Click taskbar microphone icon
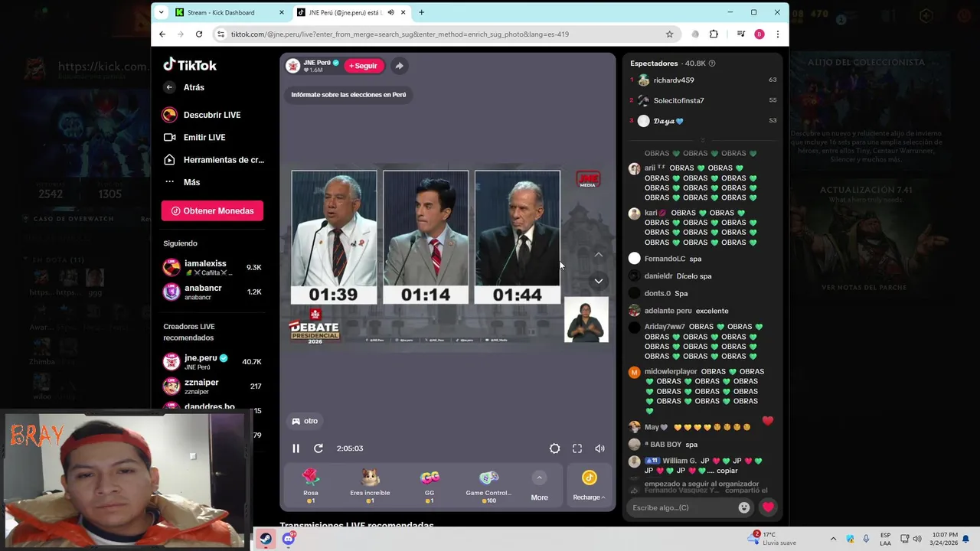 [x=866, y=539]
